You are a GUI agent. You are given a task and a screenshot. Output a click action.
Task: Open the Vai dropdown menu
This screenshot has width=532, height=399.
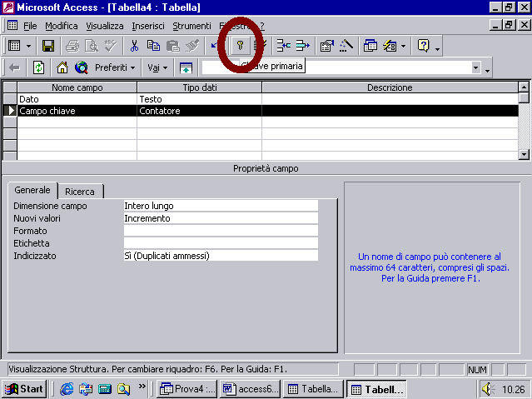[157, 67]
